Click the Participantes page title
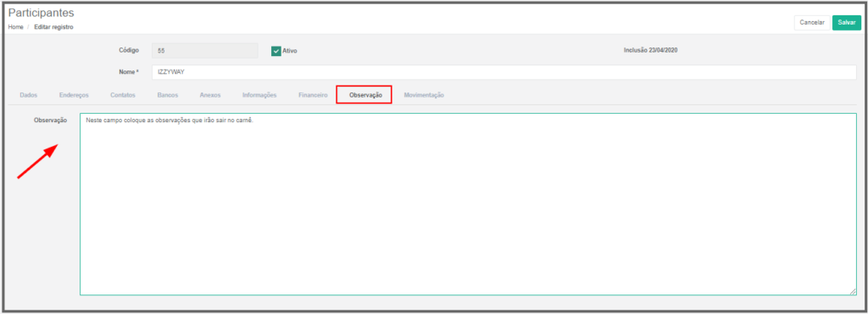 point(41,13)
